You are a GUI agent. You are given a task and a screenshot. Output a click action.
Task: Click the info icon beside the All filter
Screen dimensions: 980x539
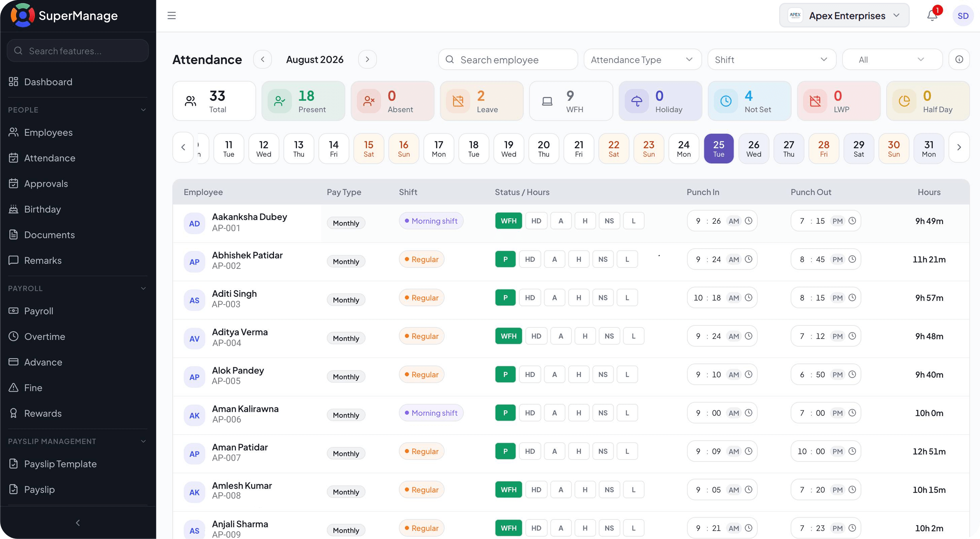[x=959, y=59]
